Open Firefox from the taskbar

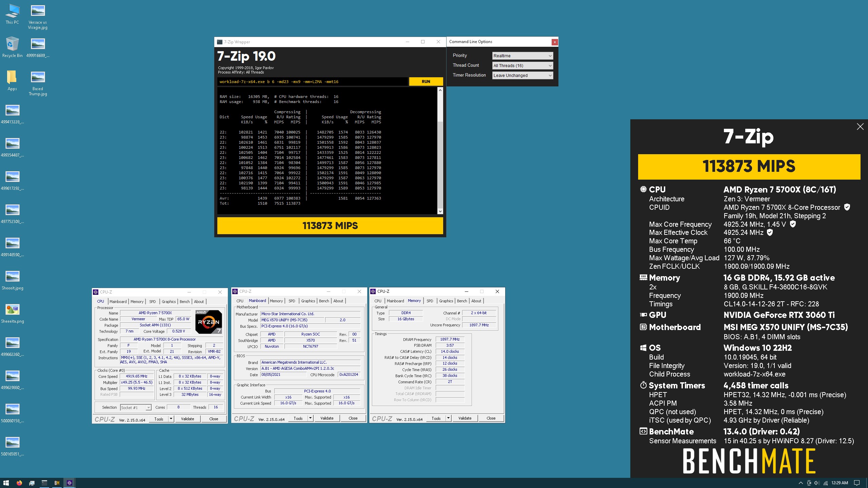pos(19,483)
